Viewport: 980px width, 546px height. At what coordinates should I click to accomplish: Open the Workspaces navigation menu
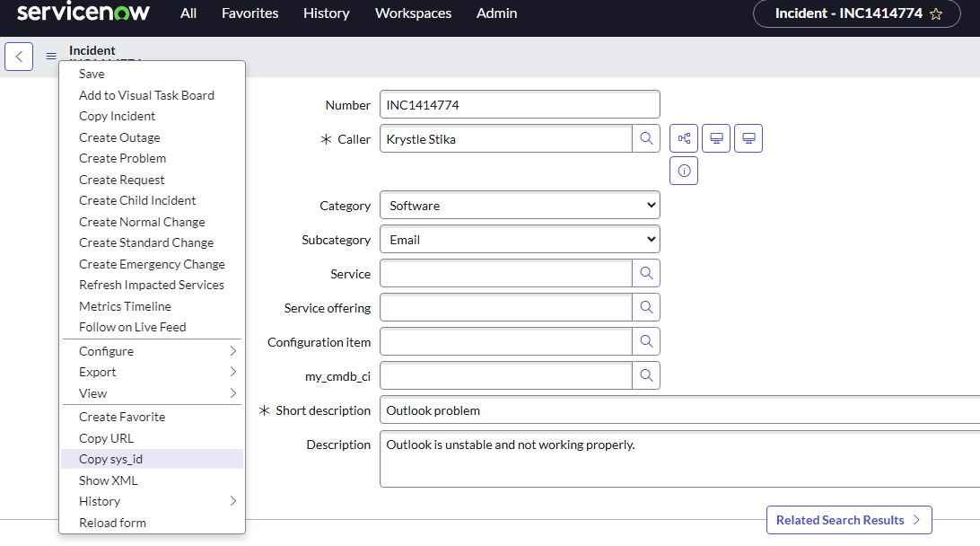click(413, 13)
